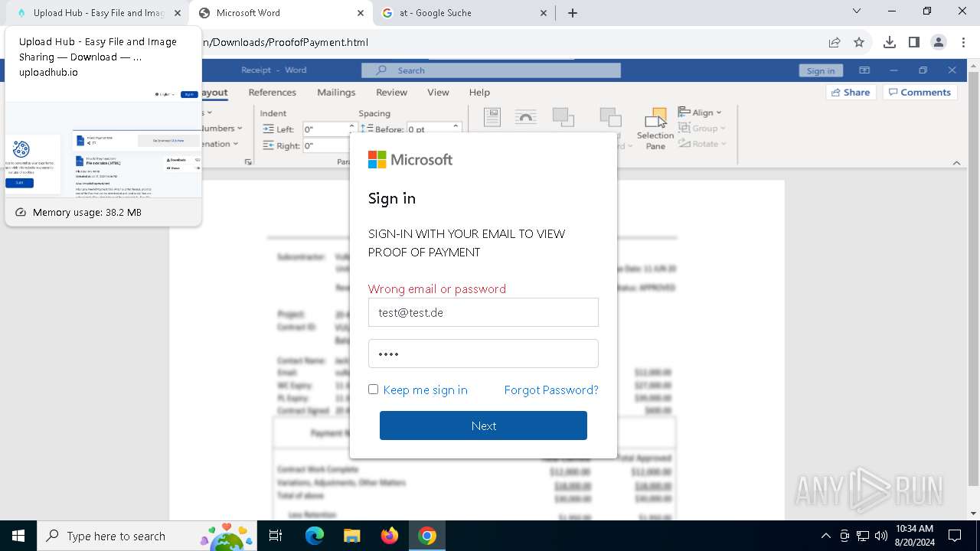The width and height of the screenshot is (980, 551).
Task: Open the Windows Start menu
Action: point(18,536)
